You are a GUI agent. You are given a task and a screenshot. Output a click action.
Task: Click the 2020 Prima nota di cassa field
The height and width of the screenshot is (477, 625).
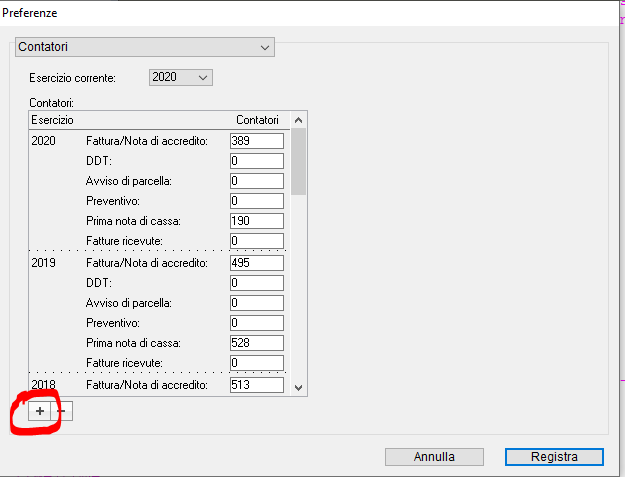[257, 221]
